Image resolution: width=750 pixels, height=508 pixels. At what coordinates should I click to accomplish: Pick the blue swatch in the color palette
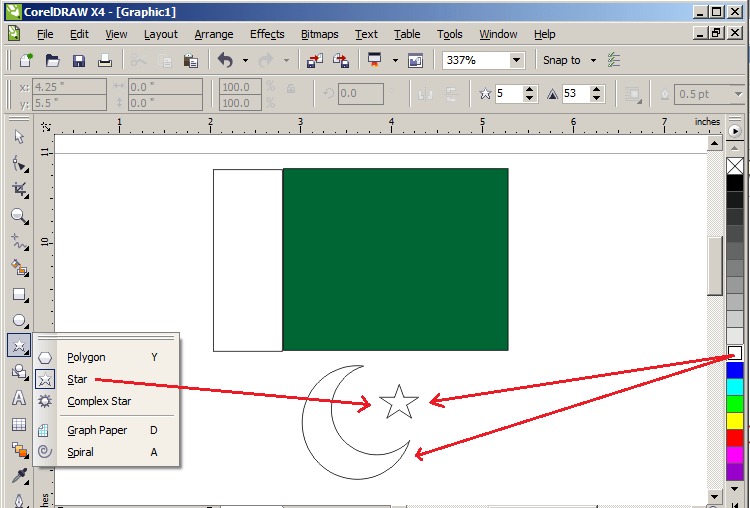coord(735,370)
